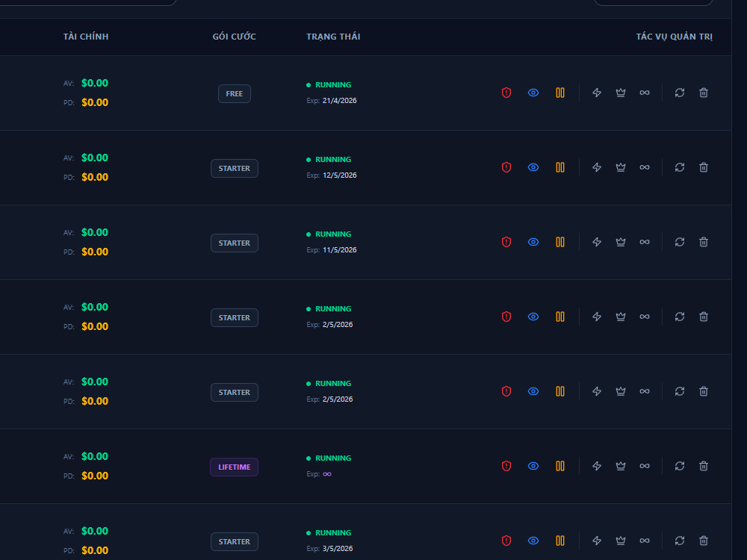Click red shield alert icon in 11/5/2026 row

click(x=506, y=242)
